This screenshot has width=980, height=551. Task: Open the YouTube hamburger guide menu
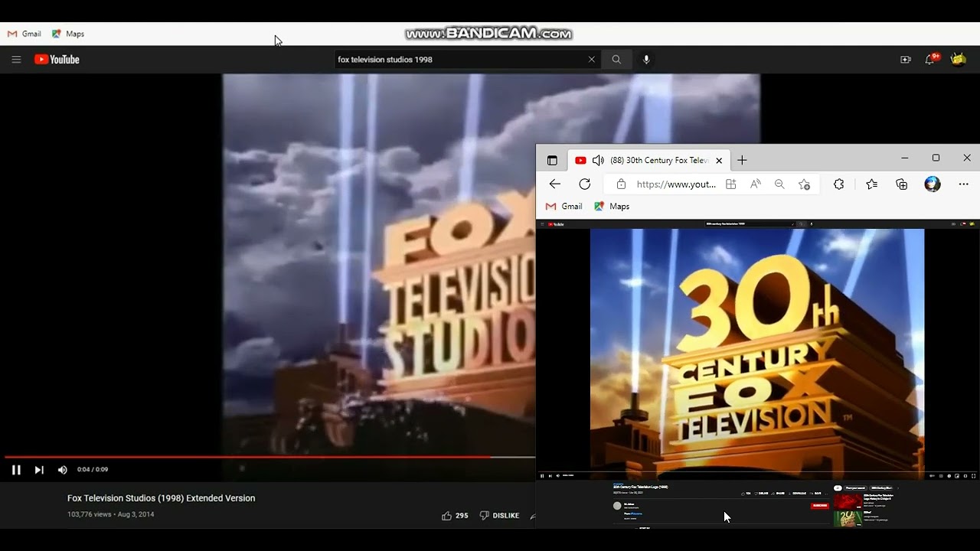[x=16, y=60]
